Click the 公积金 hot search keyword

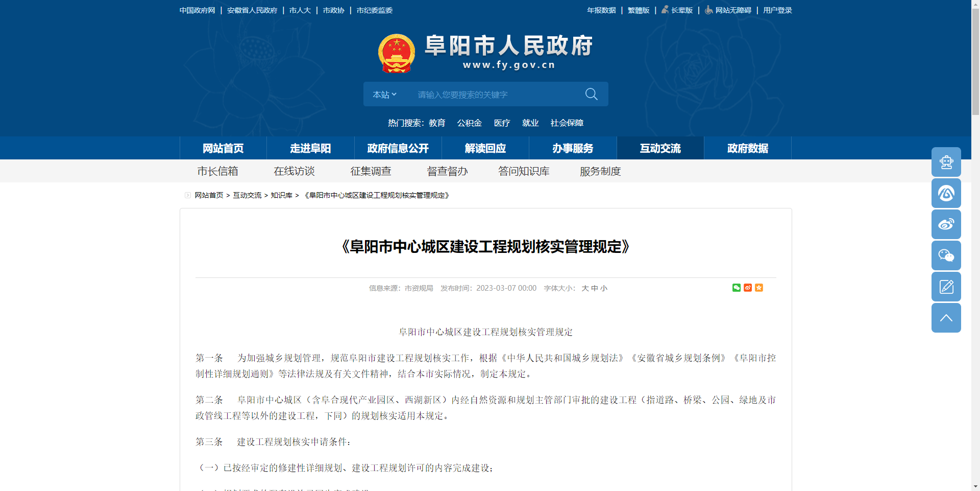pos(469,123)
